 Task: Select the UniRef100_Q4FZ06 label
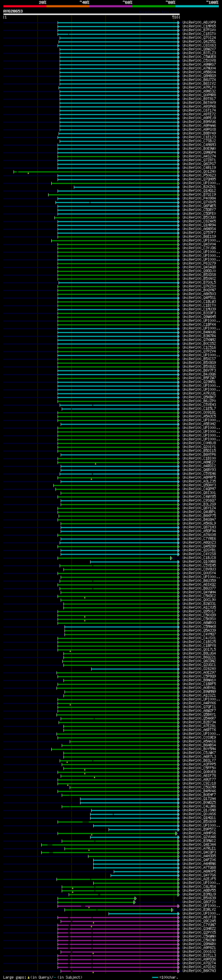pos(199,860)
